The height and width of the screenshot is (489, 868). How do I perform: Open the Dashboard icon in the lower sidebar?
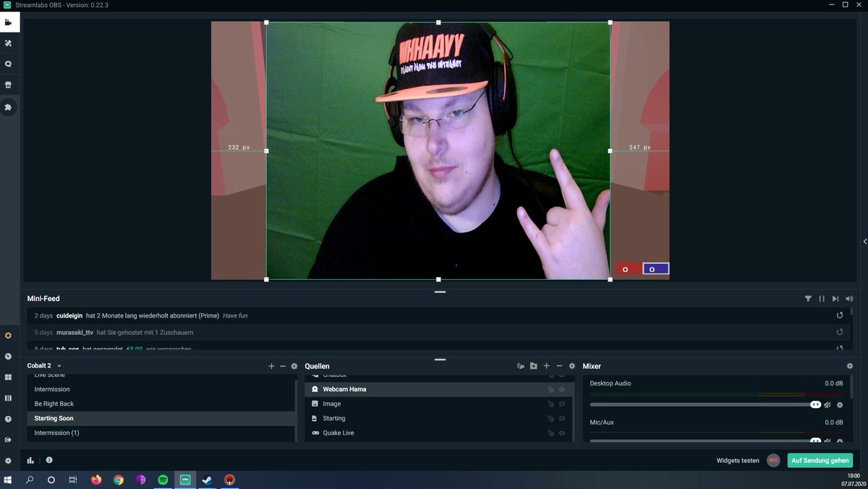point(8,357)
